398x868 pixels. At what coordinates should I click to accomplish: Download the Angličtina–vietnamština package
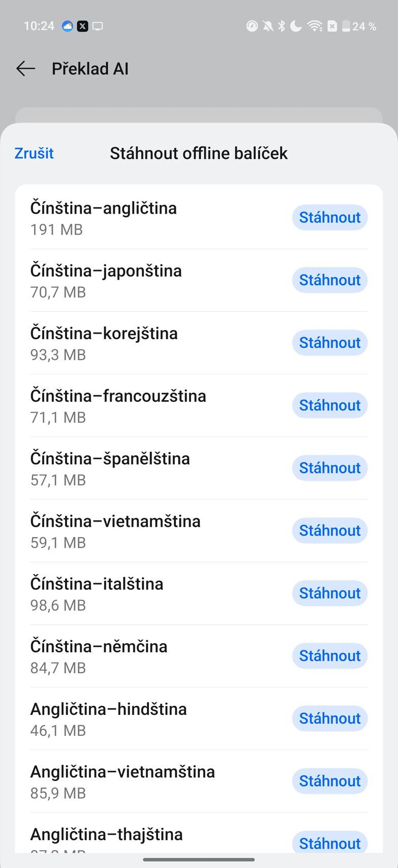coord(329,781)
